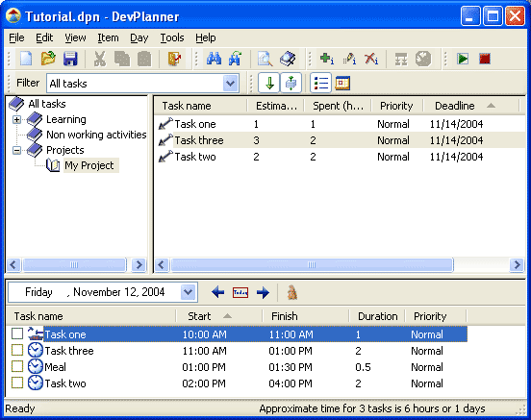531x420 pixels.
Task: Click the binoculars Find icon
Action: [x=214, y=59]
